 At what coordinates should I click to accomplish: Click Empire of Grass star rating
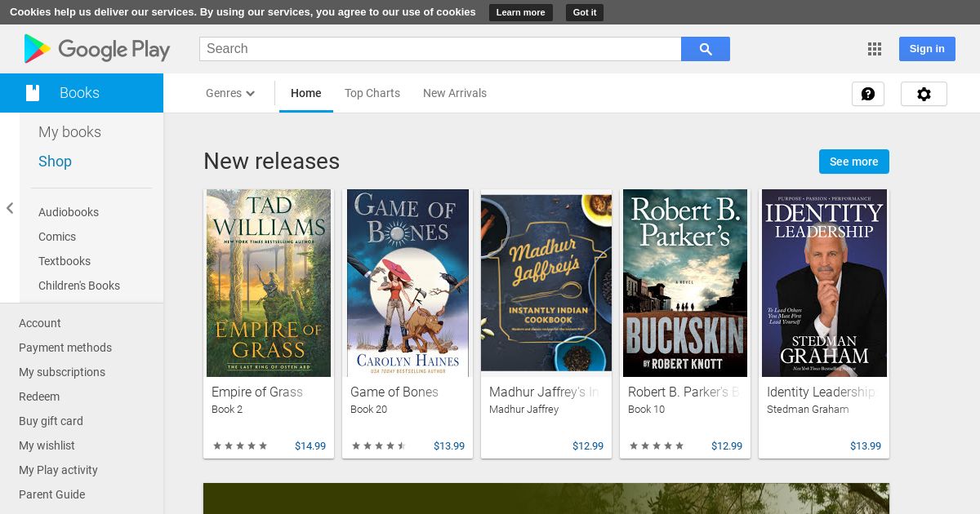click(x=240, y=446)
